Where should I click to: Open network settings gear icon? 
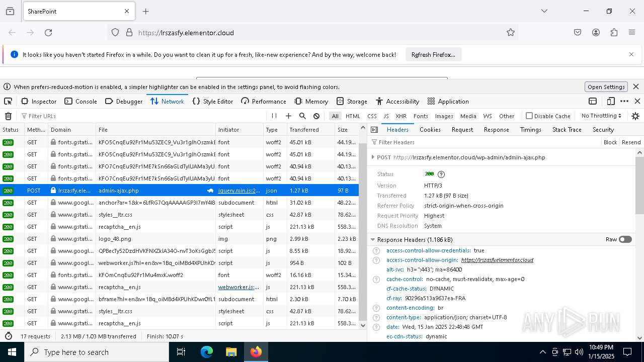coord(635,116)
